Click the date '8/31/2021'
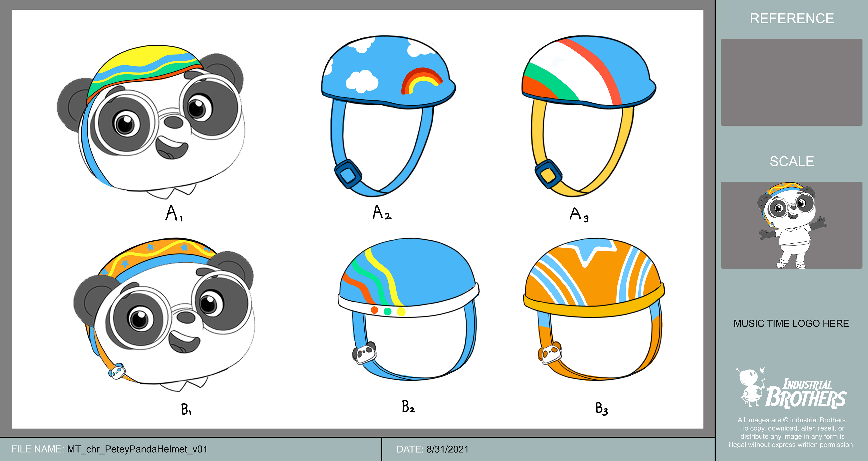This screenshot has width=868, height=461. 448,449
